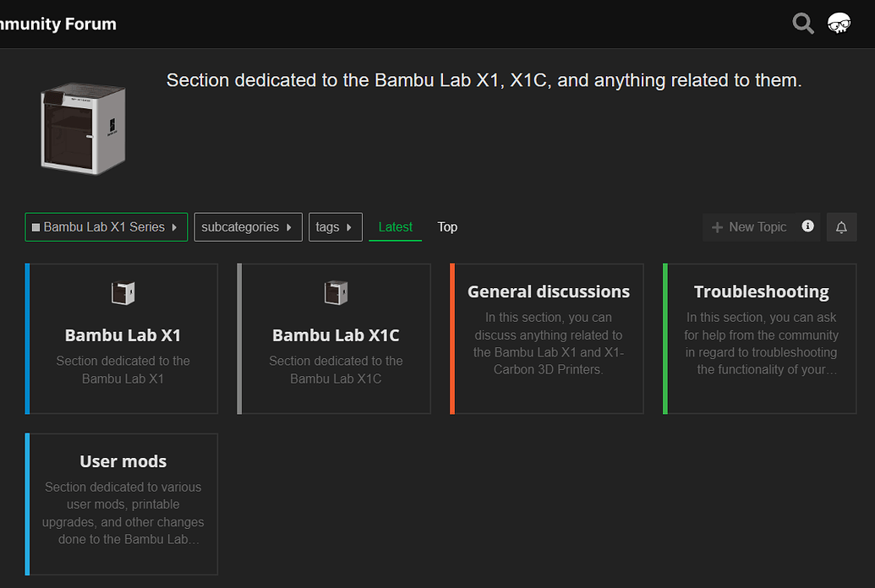
Task: Click the Bambu Lab X1C printer icon in card
Action: 336,293
